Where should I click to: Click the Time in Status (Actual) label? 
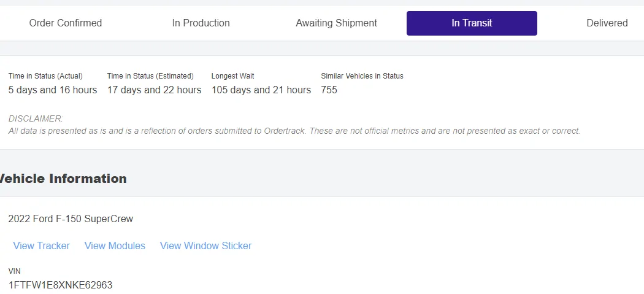tap(45, 76)
